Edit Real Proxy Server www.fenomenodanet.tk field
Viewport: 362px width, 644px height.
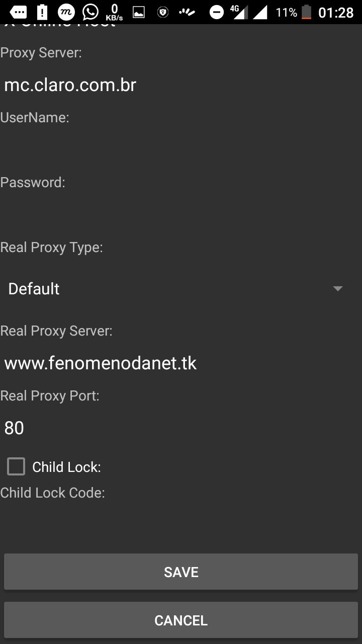tap(181, 363)
